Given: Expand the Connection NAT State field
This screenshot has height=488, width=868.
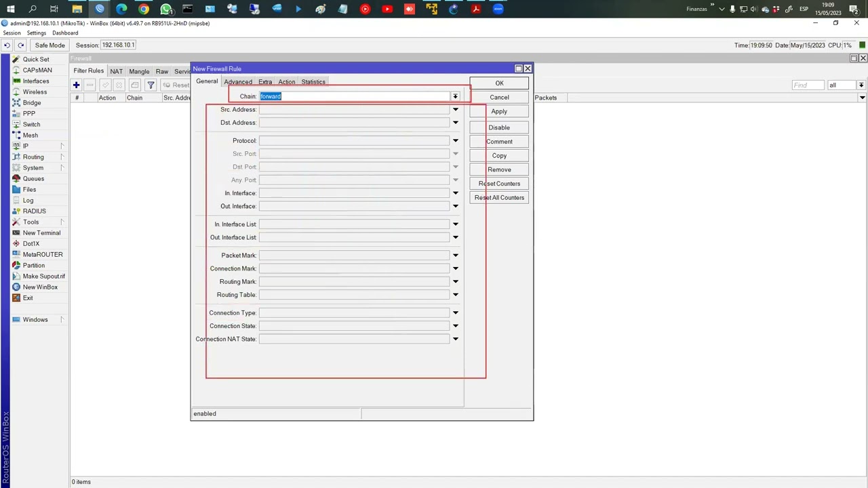Looking at the screenshot, I should 456,339.
